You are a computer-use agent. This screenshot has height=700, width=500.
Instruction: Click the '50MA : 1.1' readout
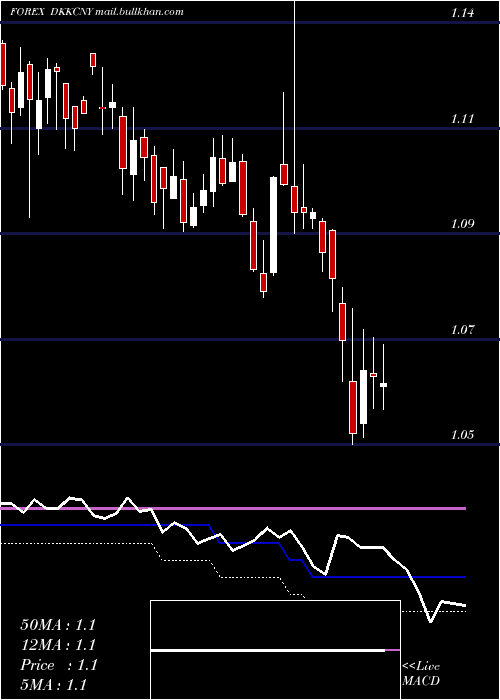tap(58, 625)
